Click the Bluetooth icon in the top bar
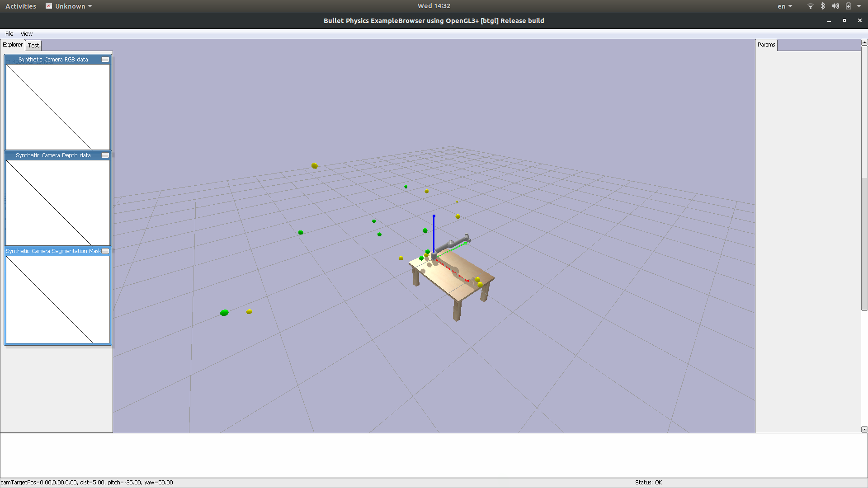868x488 pixels. [x=822, y=6]
